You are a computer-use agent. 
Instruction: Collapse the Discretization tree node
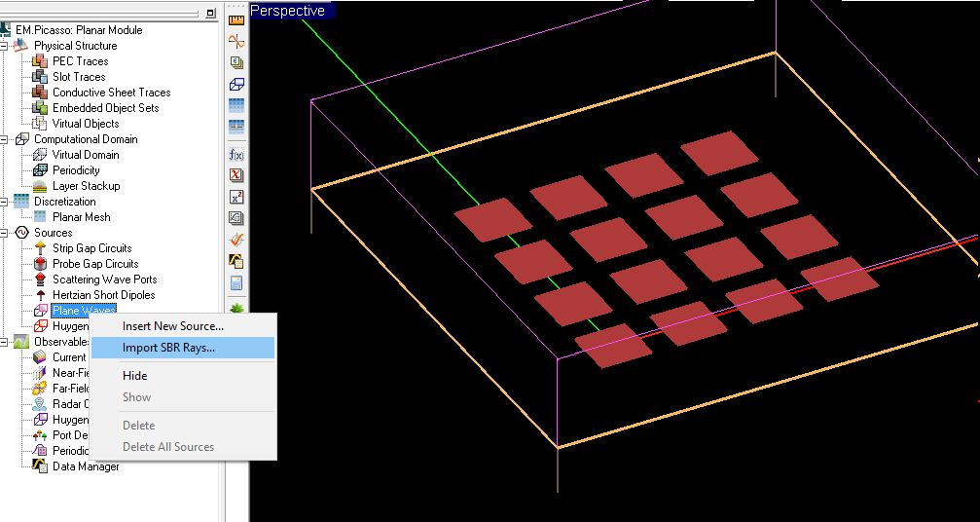click(6, 202)
